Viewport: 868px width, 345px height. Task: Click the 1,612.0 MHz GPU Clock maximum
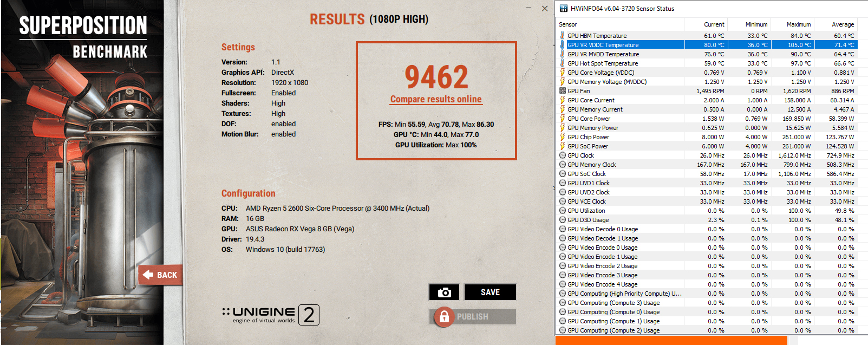[x=794, y=155]
